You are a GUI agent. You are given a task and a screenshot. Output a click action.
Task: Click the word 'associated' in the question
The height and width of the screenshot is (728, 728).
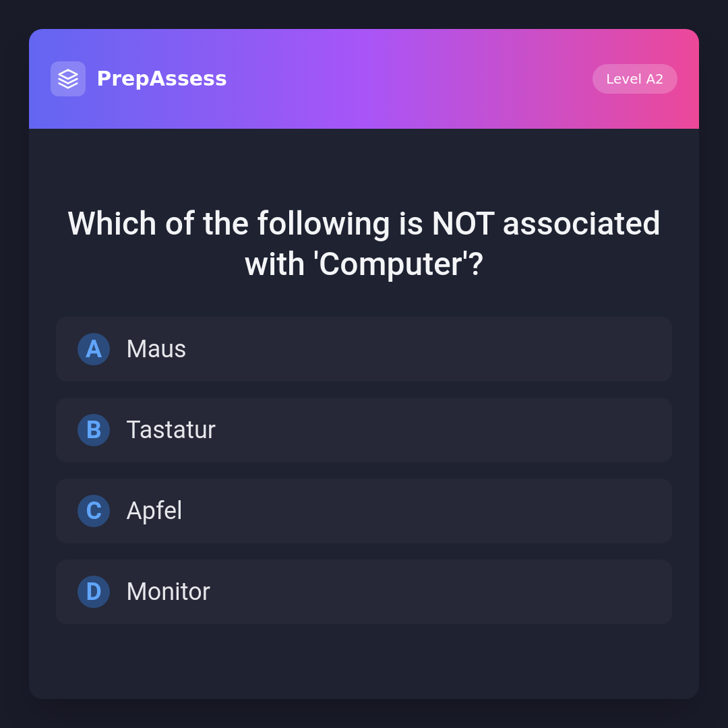point(581,224)
